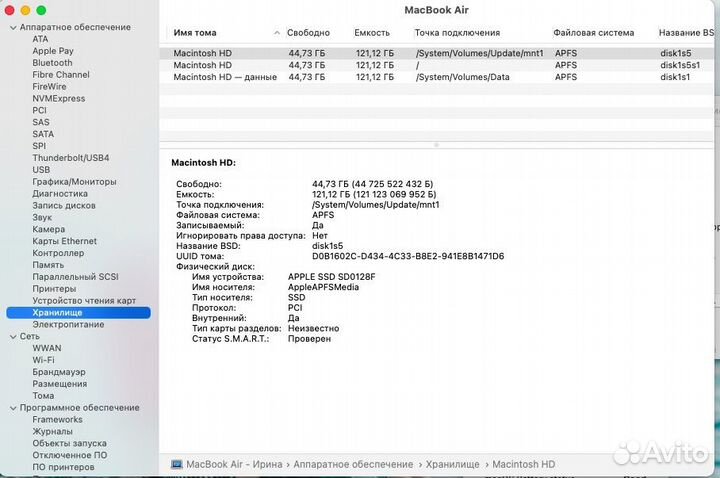Sort by Точка подключения header
The height and width of the screenshot is (478, 720).
click(x=457, y=33)
